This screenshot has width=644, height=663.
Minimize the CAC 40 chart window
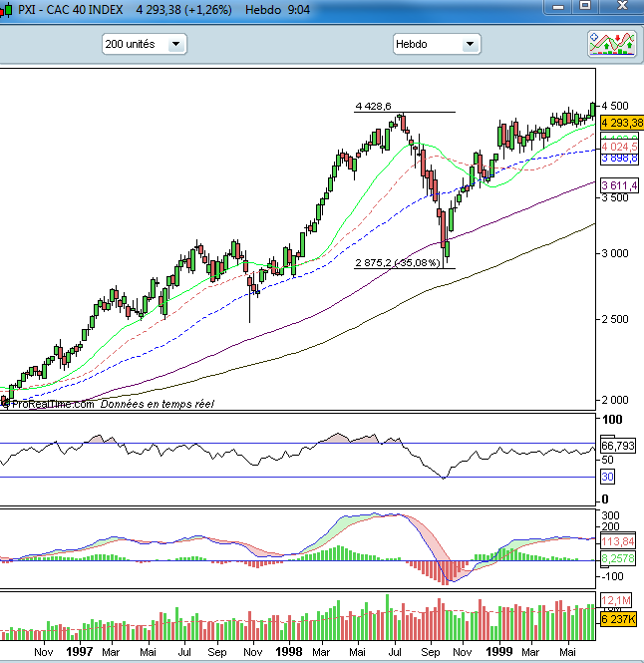point(558,6)
